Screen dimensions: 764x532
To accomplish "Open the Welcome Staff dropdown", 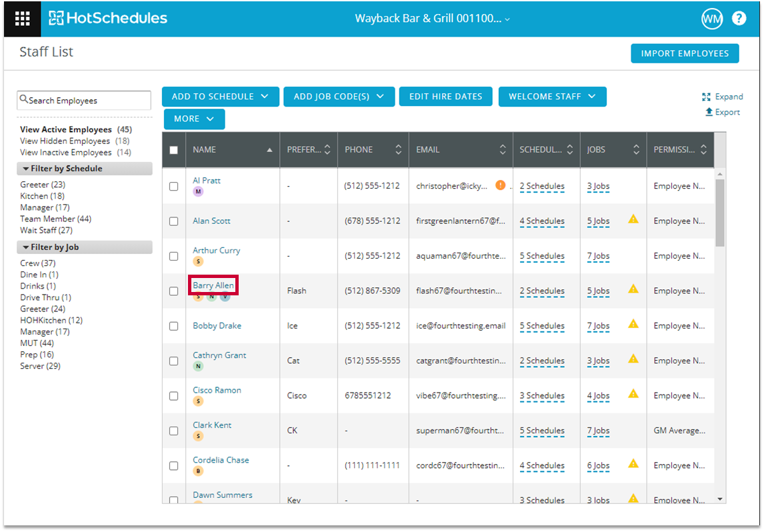I will pyautogui.click(x=552, y=97).
